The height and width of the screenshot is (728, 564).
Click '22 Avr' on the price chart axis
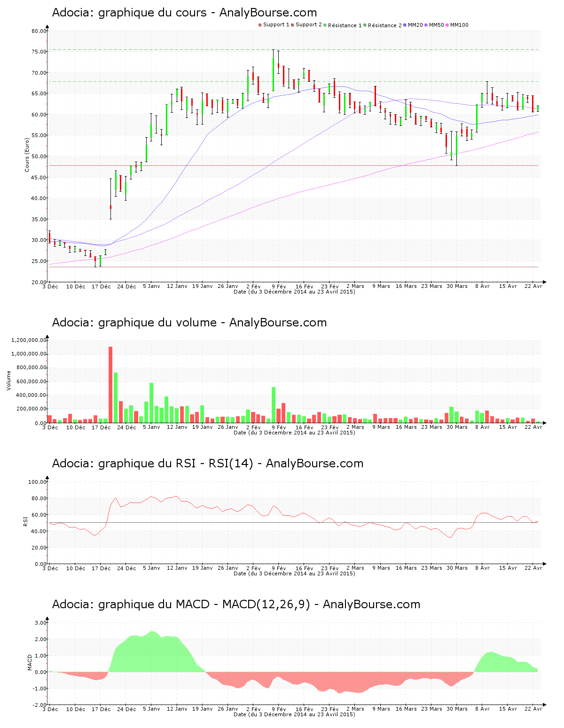point(533,286)
